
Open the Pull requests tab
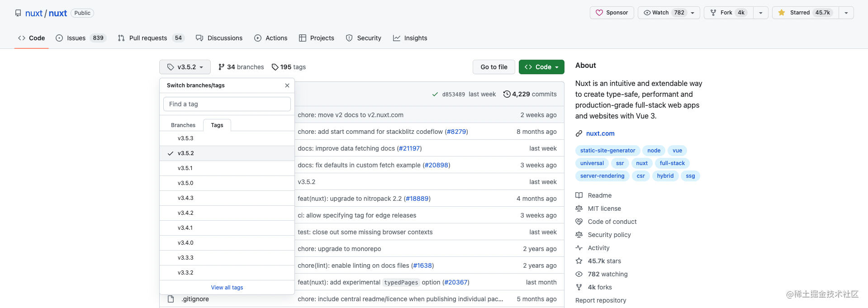148,38
